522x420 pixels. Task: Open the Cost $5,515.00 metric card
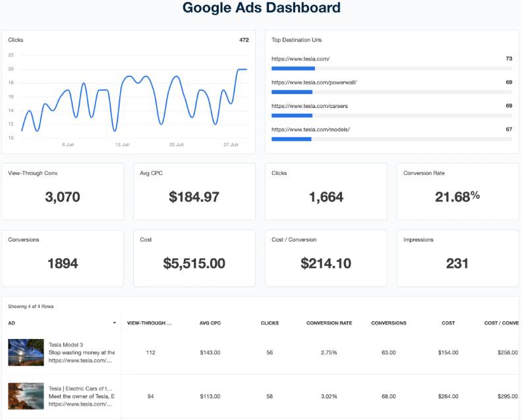[194, 258]
